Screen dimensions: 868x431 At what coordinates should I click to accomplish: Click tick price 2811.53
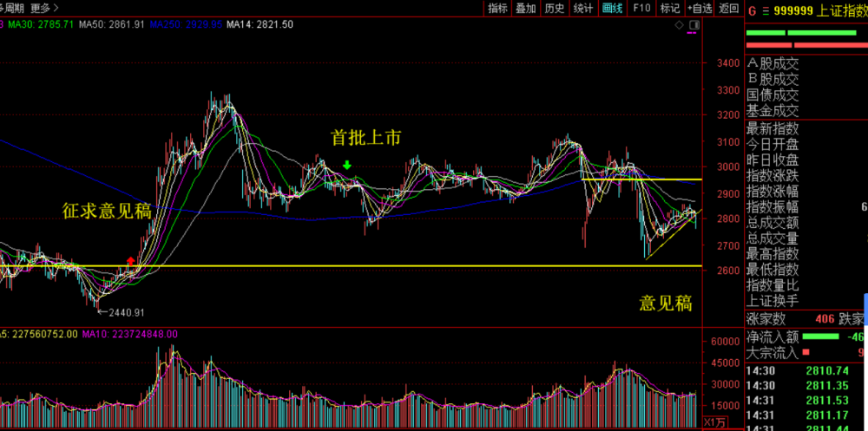pyautogui.click(x=827, y=401)
